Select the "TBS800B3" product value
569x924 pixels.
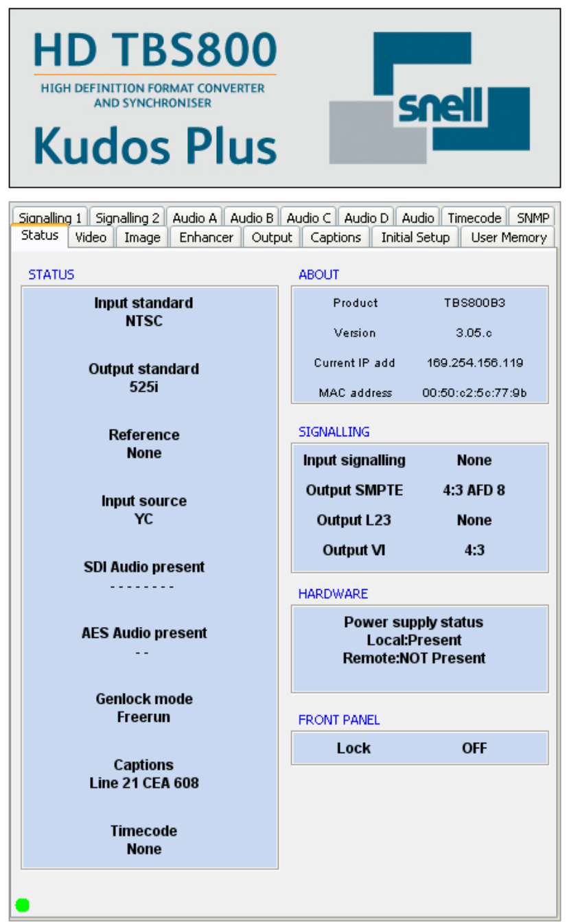[474, 303]
